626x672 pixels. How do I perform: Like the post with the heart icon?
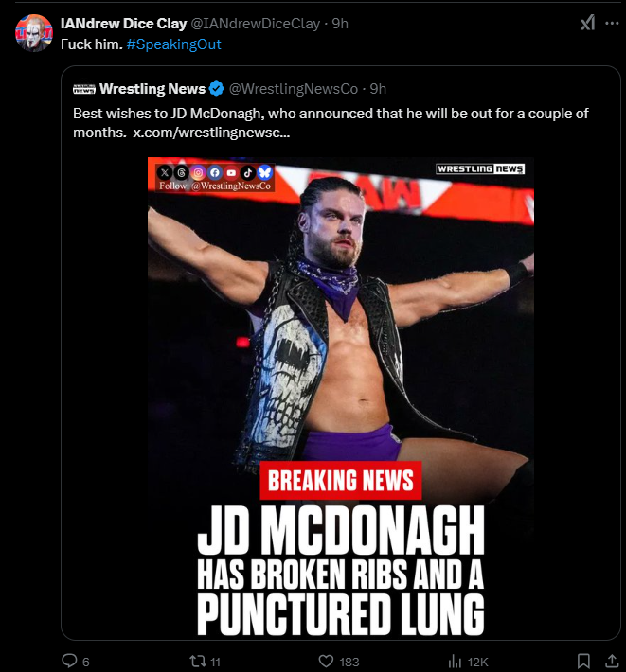pyautogui.click(x=326, y=661)
